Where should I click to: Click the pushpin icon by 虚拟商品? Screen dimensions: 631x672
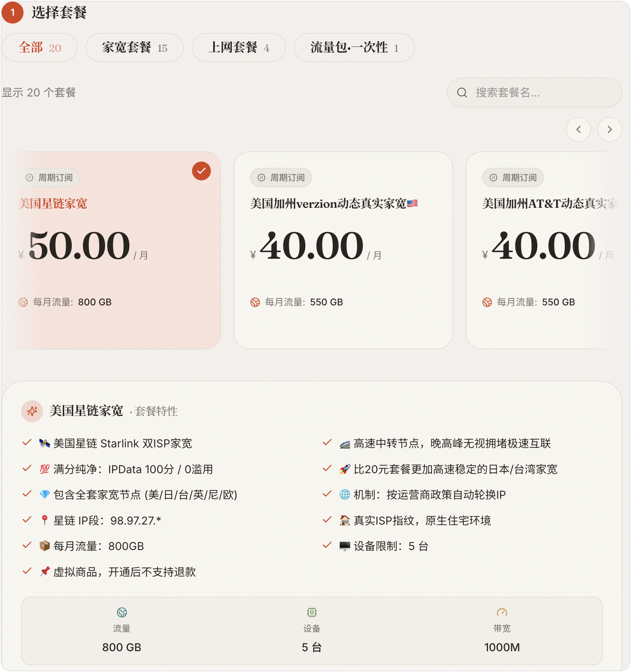pyautogui.click(x=45, y=572)
